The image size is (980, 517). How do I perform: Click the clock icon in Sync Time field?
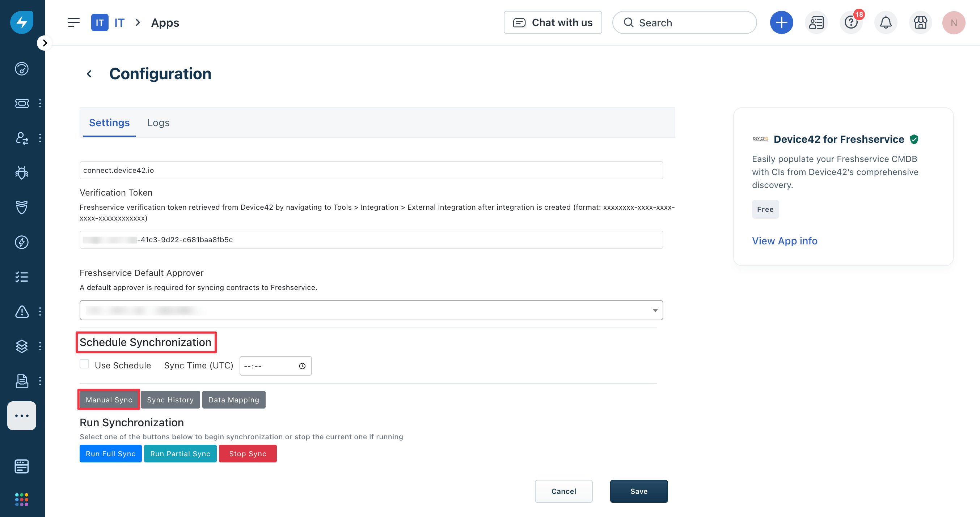tap(302, 366)
